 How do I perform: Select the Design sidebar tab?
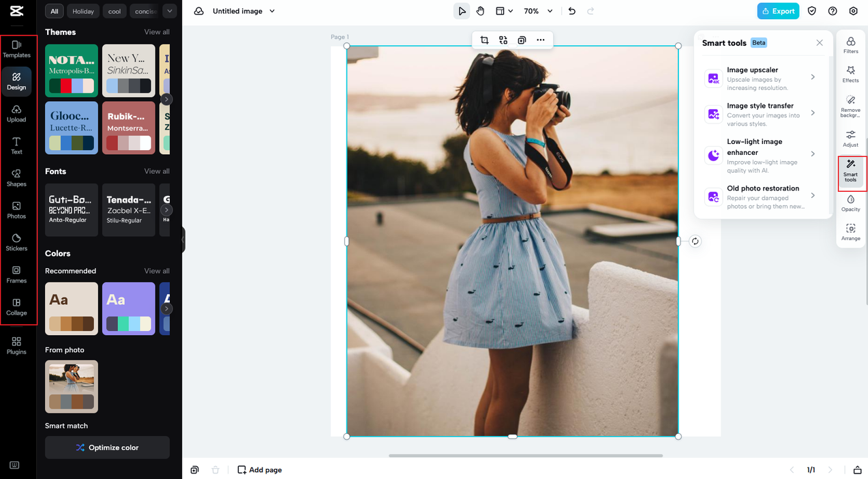pos(16,81)
